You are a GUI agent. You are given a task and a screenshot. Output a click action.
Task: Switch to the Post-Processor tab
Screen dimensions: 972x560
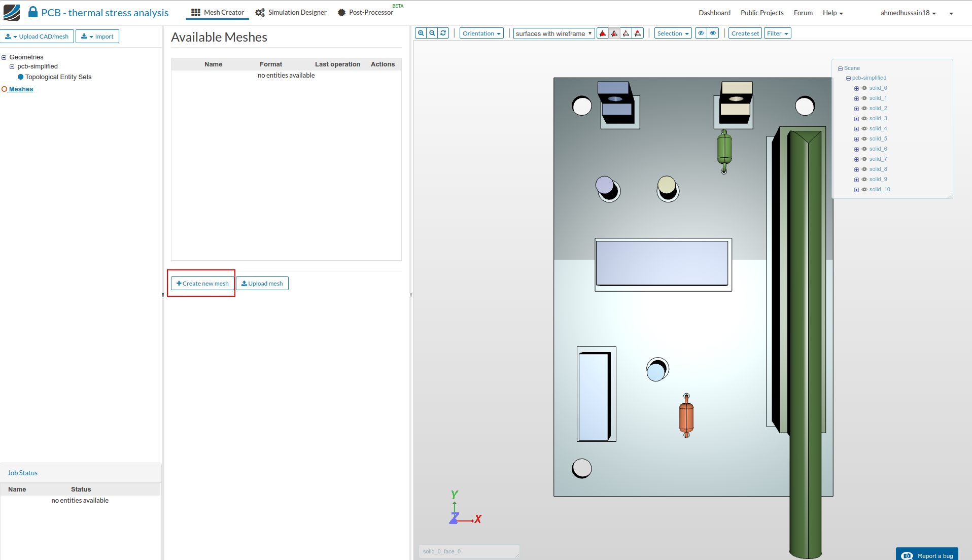366,12
